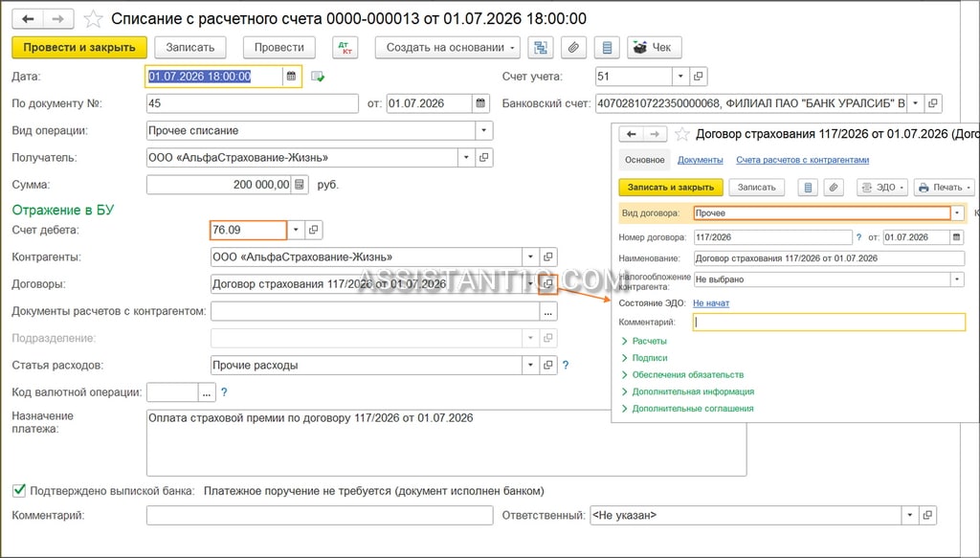Screen dimensions: 980x558
Task: Show the Дт/Кт postings icon
Action: tap(345, 48)
